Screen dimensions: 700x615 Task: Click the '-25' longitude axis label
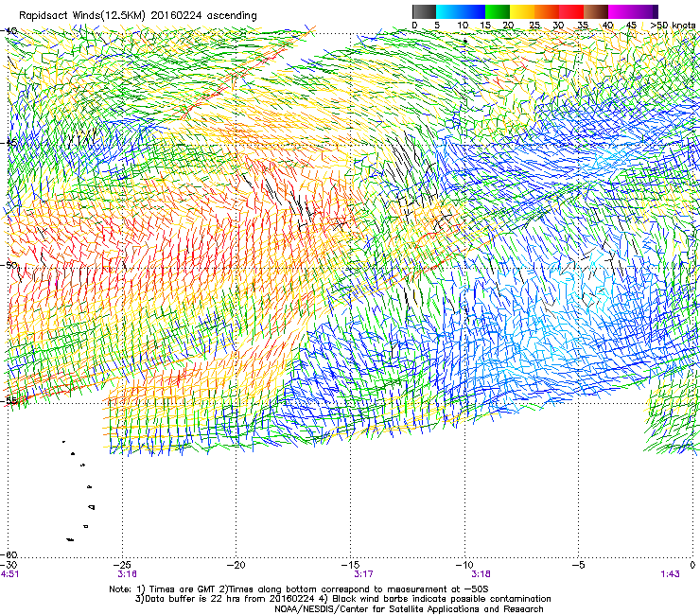124,565
